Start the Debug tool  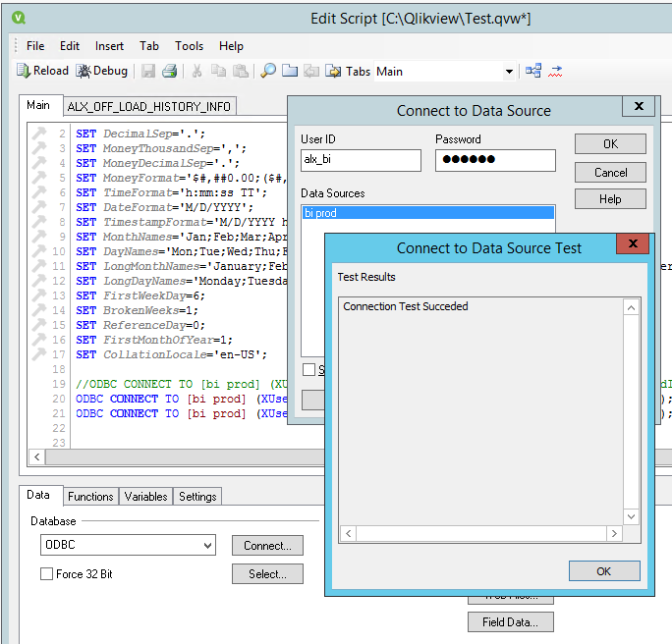pyautogui.click(x=102, y=71)
